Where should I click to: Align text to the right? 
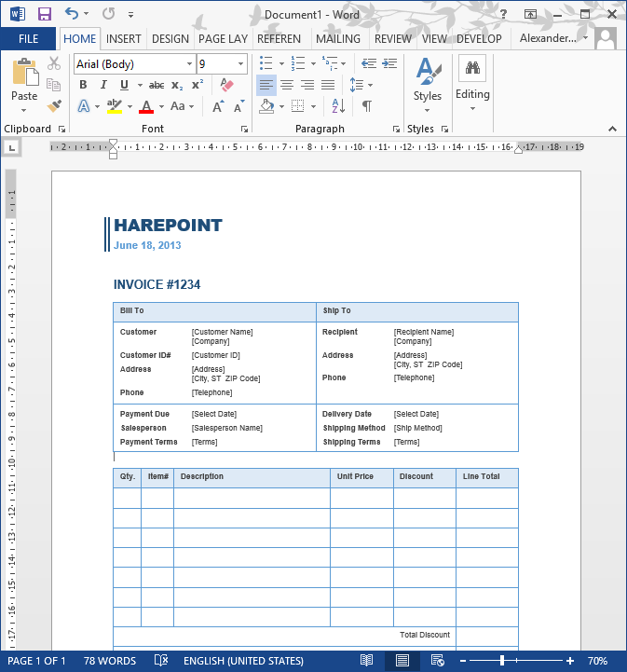pos(307,85)
